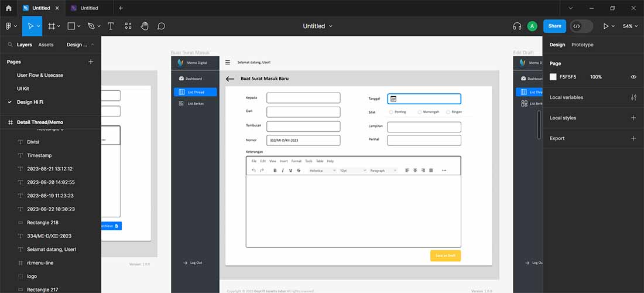The height and width of the screenshot is (293, 644).
Task: Open audio headphones icon in toolbar
Action: 517,26
